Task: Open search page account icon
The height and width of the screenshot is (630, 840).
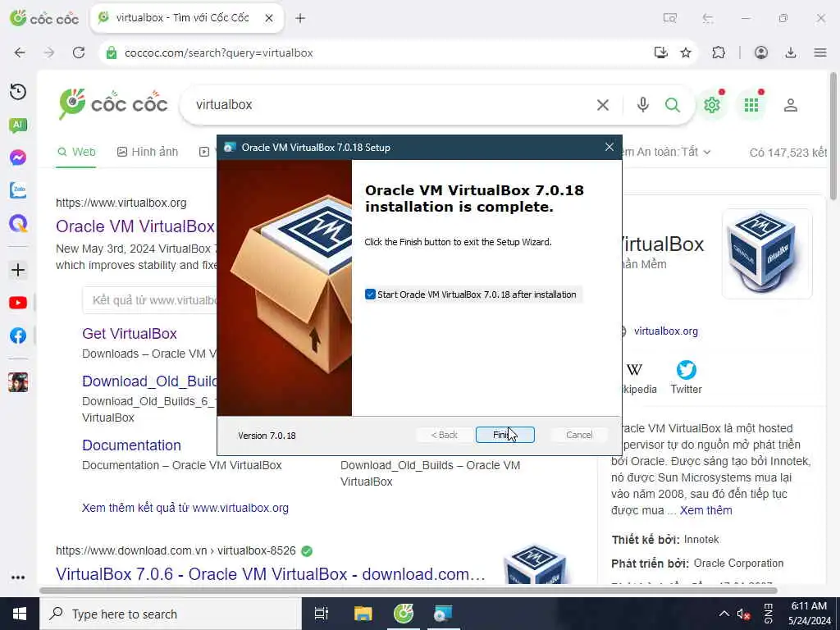Action: (x=791, y=105)
